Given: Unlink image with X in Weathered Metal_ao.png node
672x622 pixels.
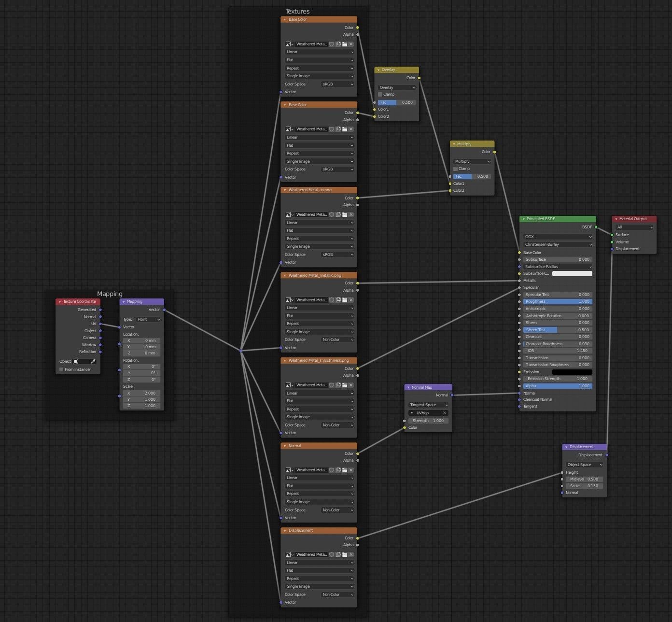Looking at the screenshot, I should [351, 214].
